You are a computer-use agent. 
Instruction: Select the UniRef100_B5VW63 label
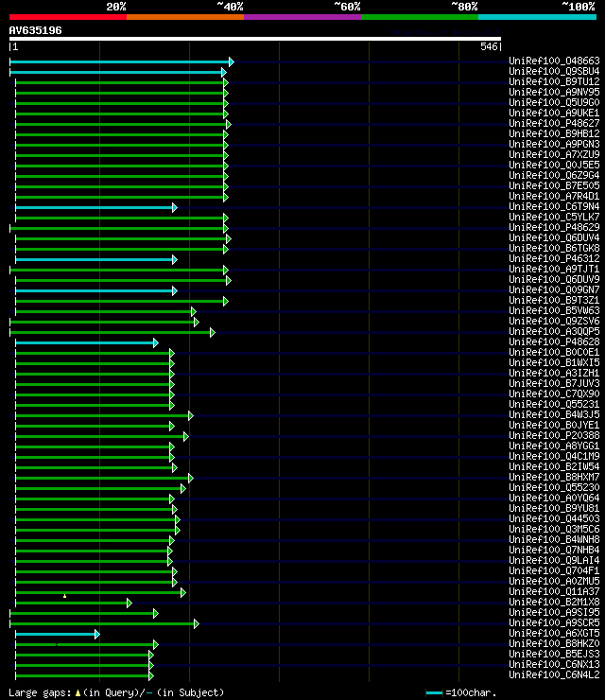point(554,310)
